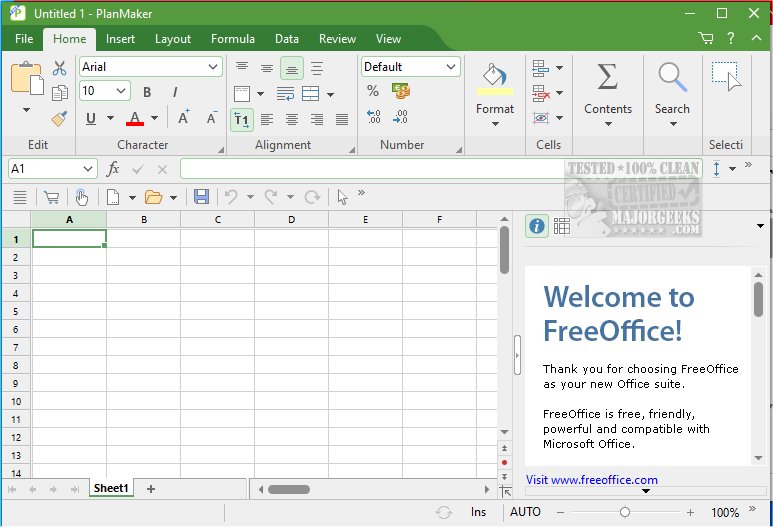Toggle Bold formatting
This screenshot has width=773, height=527.
point(147,92)
